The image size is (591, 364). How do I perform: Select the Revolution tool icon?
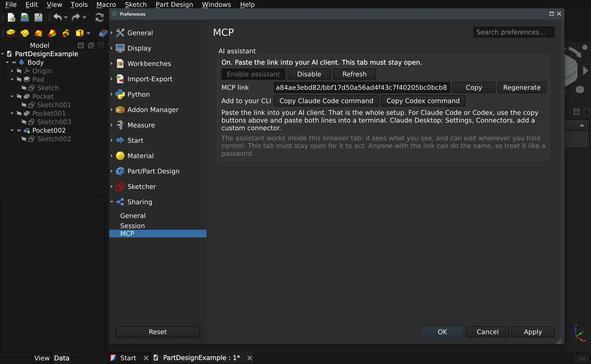25,33
